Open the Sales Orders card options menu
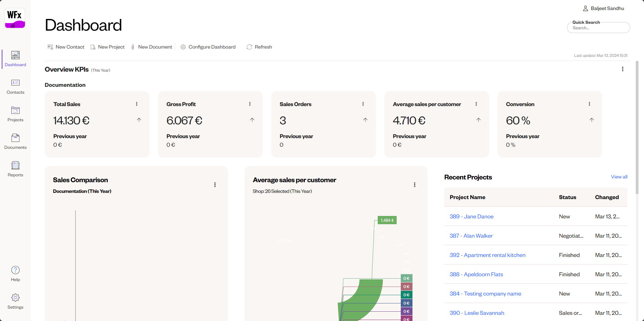Image resolution: width=644 pixels, height=321 pixels. 363,104
